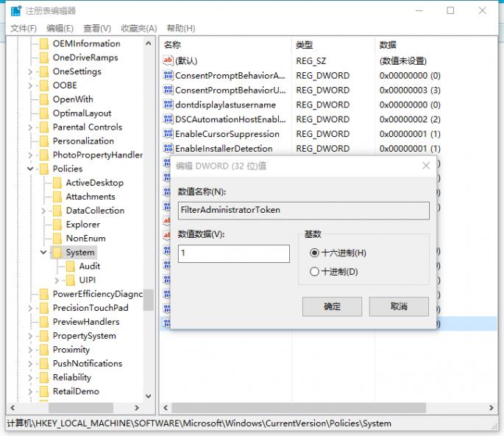Click the tree pane scroll-down arrow
The image size is (504, 436).
pyautogui.click(x=148, y=396)
